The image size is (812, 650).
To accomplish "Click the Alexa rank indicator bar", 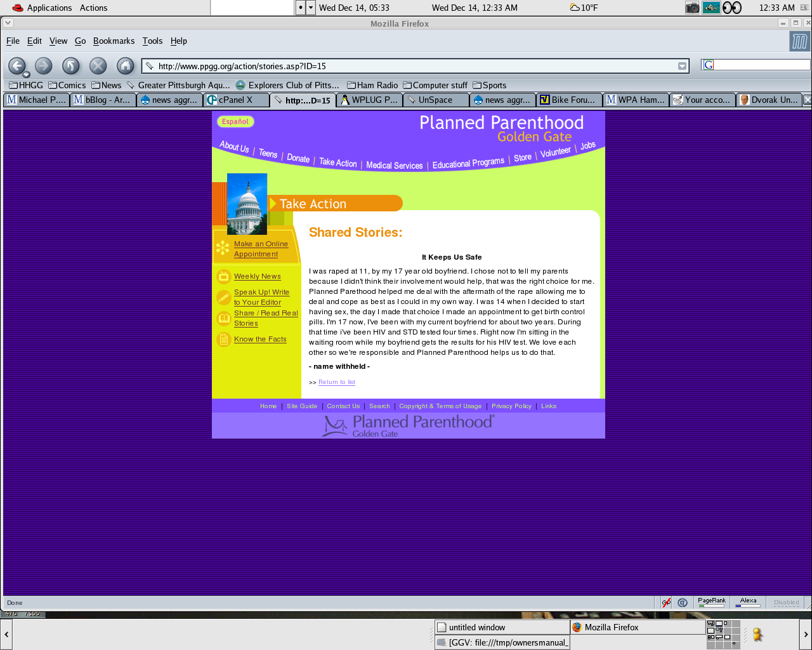I will 748,602.
